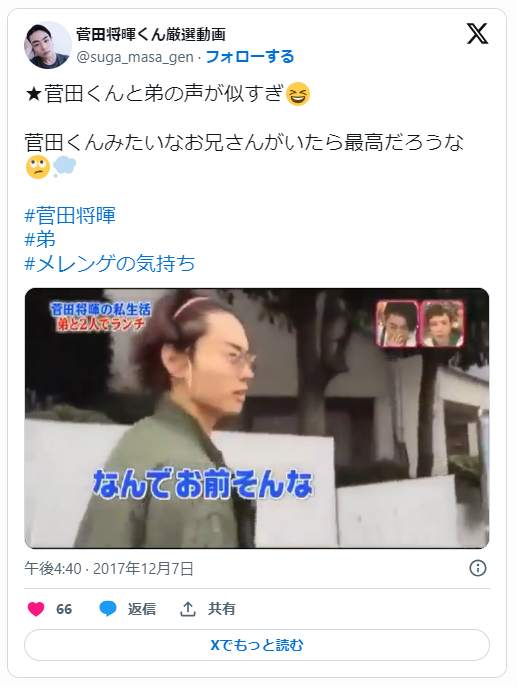The image size is (517, 687).
Task: Click the 66 likes count
Action: tap(64, 609)
